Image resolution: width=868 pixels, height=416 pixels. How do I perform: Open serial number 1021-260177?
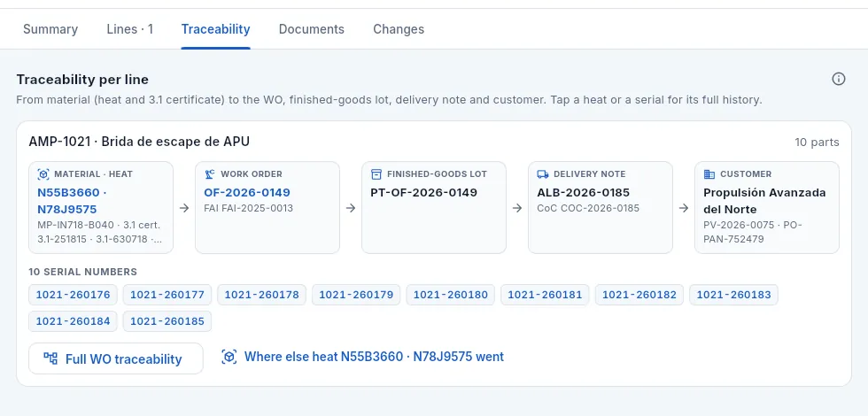click(167, 295)
